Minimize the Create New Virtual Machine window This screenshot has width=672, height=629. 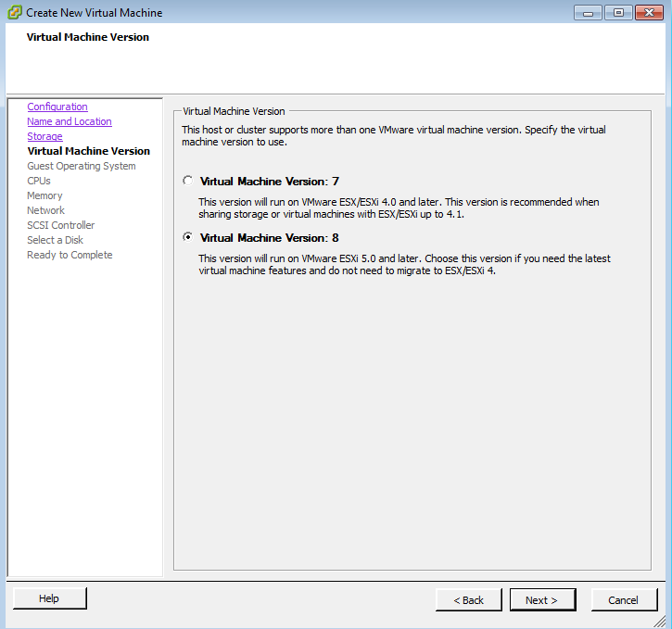click(588, 13)
